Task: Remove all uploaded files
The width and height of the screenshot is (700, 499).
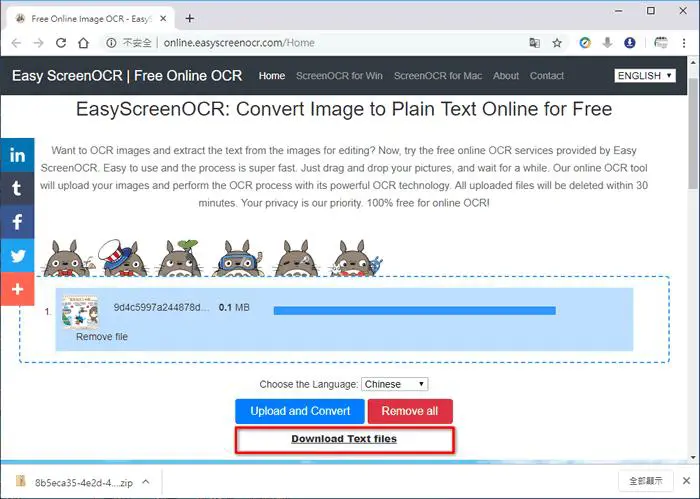Action: [x=410, y=411]
